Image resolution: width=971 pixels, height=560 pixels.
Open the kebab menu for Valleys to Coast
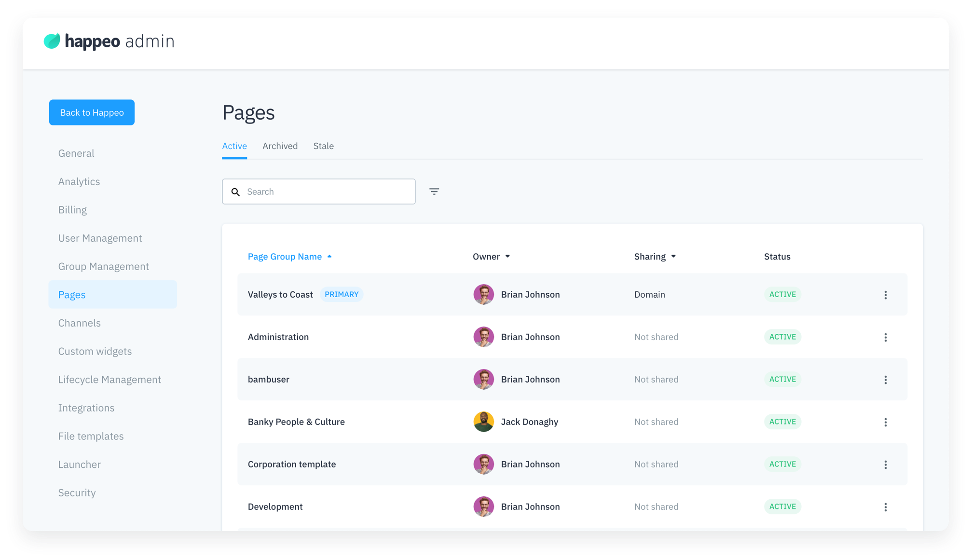[x=886, y=295]
